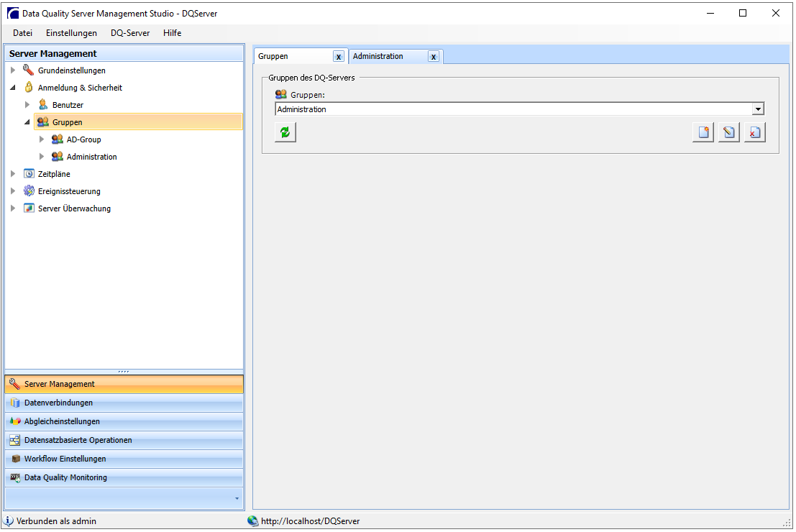The image size is (796, 532).
Task: Open Datensatzbasierte Operationen section
Action: point(124,440)
